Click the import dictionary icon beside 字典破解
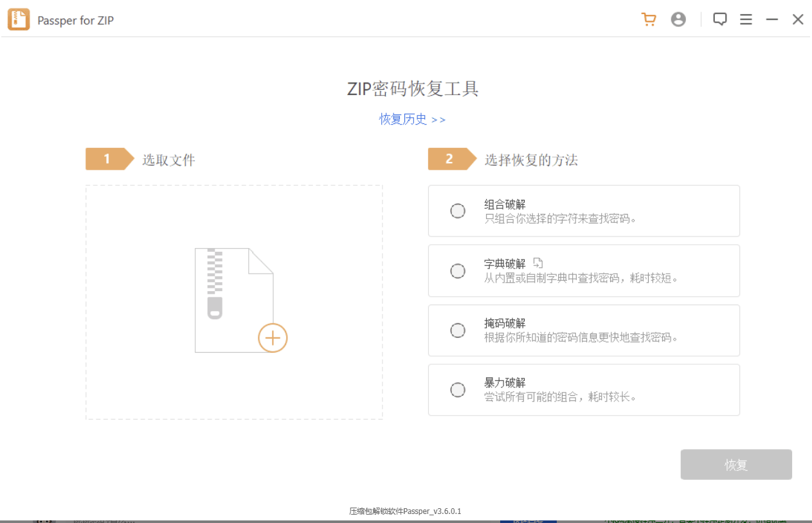 point(538,262)
